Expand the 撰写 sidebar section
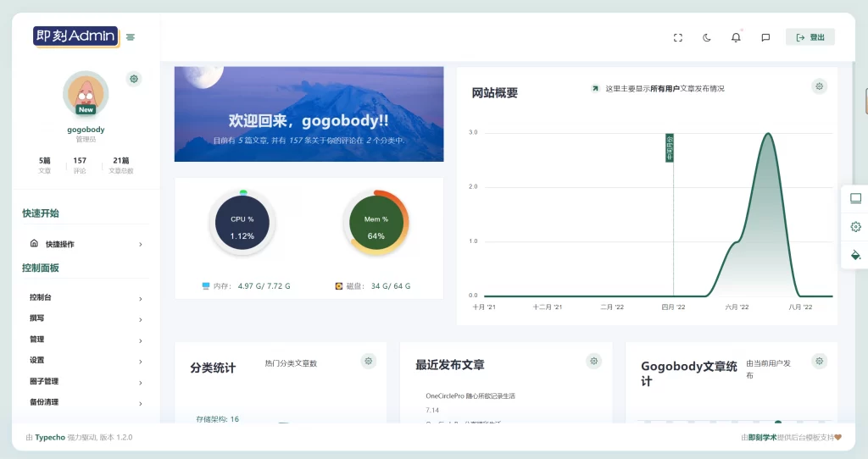Image resolution: width=868 pixels, height=459 pixels. [86, 318]
